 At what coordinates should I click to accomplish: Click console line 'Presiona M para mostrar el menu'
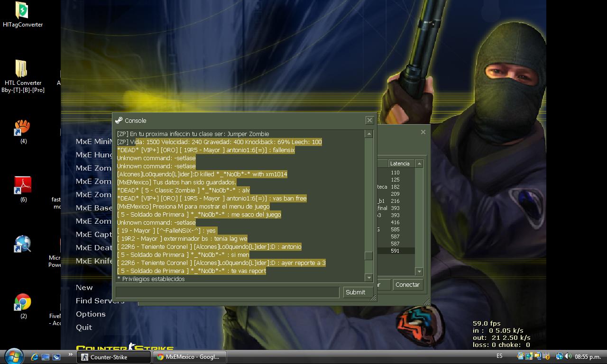coord(193,206)
